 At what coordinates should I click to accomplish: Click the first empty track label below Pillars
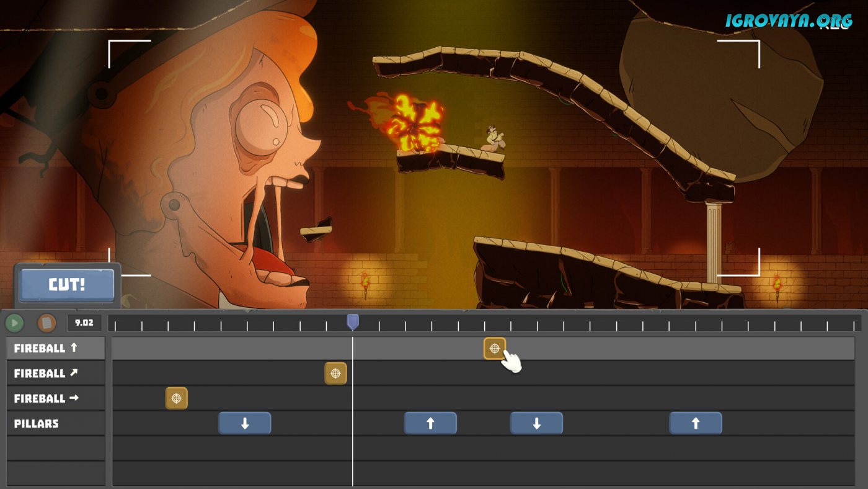click(56, 448)
